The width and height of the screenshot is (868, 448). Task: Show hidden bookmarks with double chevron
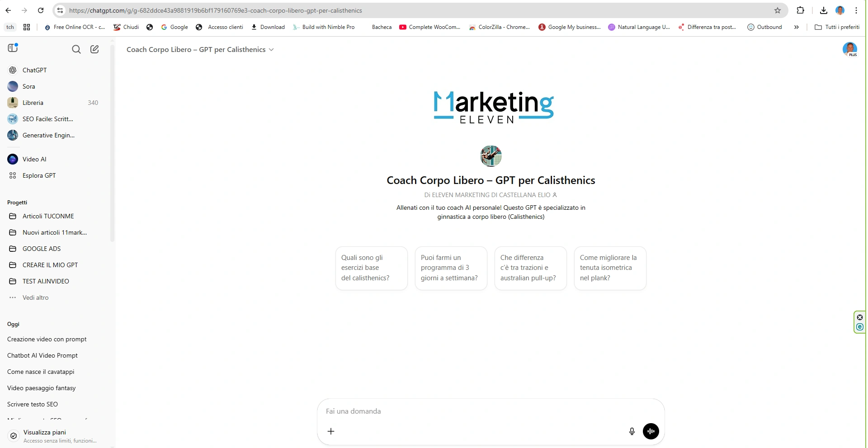[796, 27]
